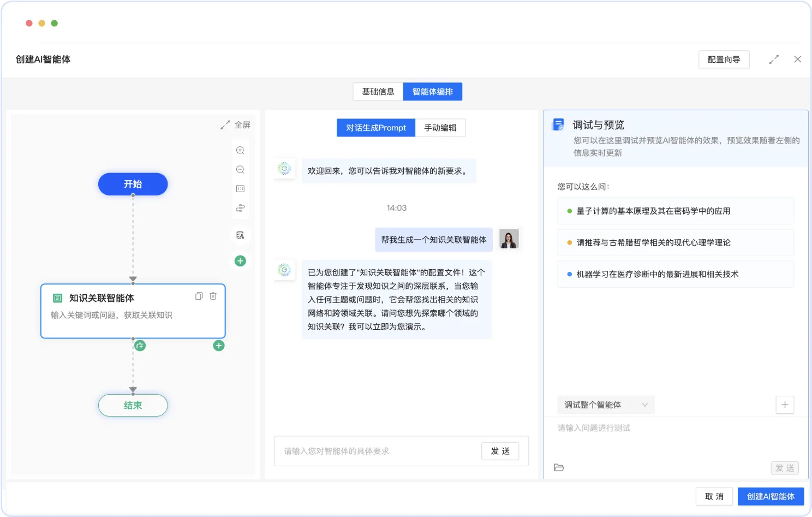Click the 欢迎回来 welcome message
Screen dimensions: 812x517
[389, 171]
